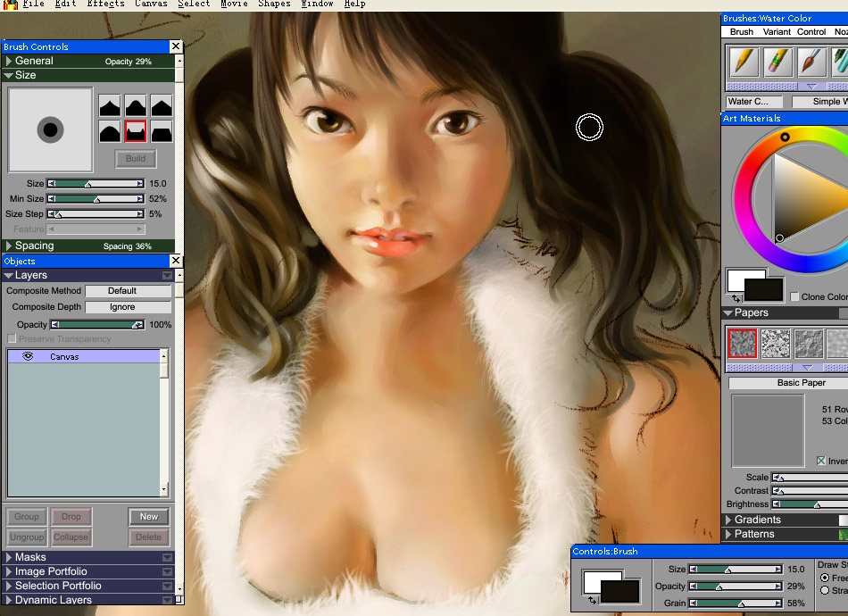Select the first paper texture thumbnail
This screenshot has width=848, height=616.
742,344
